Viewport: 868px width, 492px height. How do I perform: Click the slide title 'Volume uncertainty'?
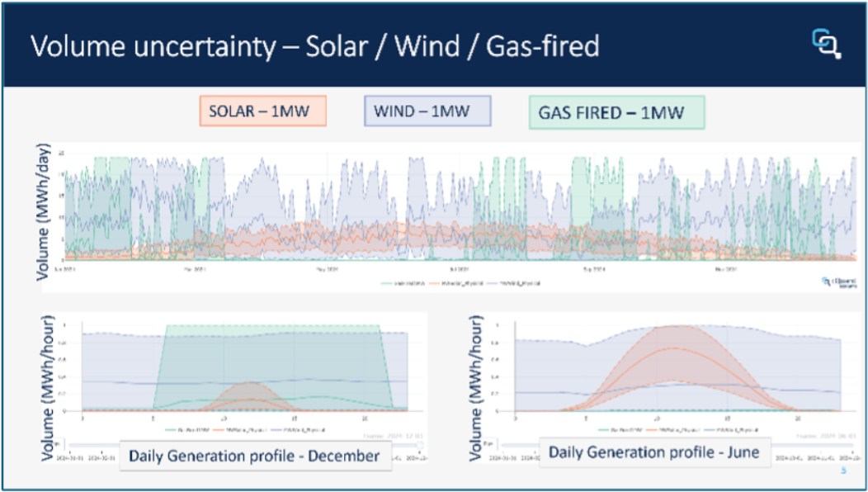(153, 45)
